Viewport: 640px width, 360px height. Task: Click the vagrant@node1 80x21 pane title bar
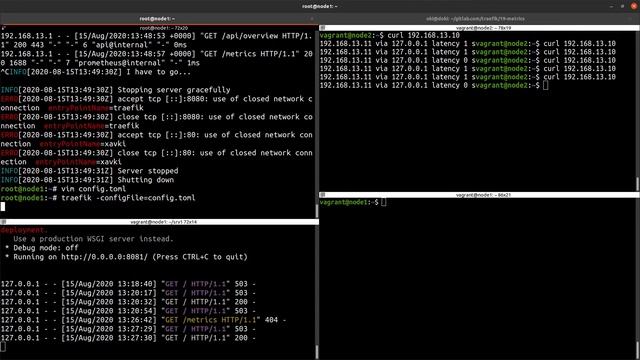point(480,195)
